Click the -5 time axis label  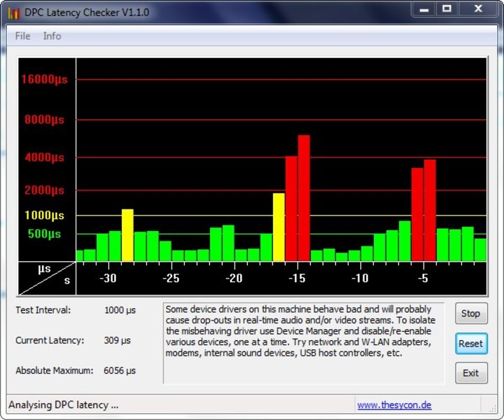[423, 278]
